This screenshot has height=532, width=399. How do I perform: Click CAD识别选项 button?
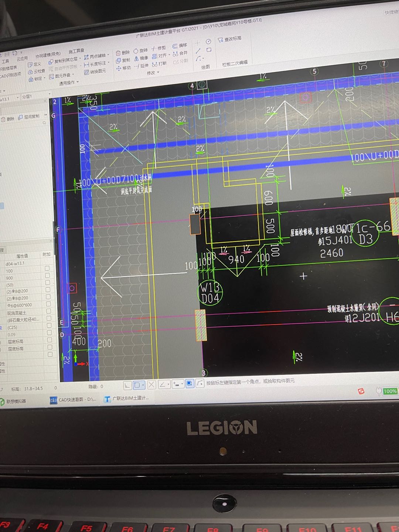point(10,75)
